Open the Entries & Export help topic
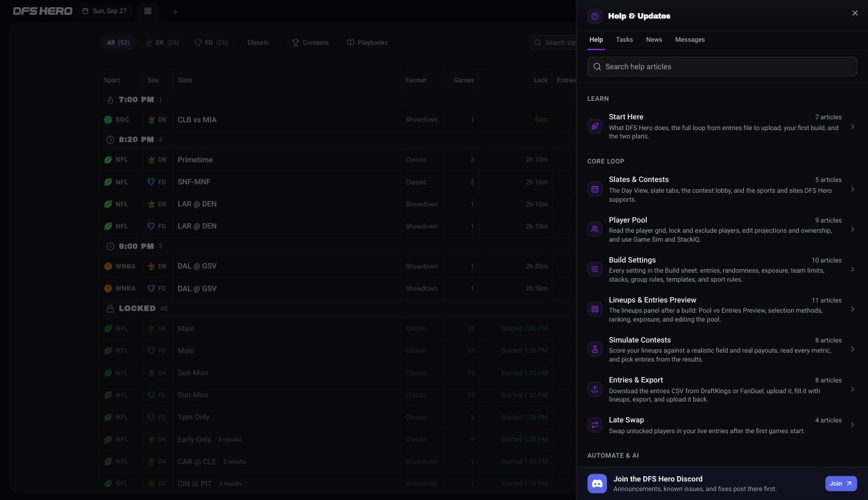Image resolution: width=868 pixels, height=500 pixels. pyautogui.click(x=722, y=389)
